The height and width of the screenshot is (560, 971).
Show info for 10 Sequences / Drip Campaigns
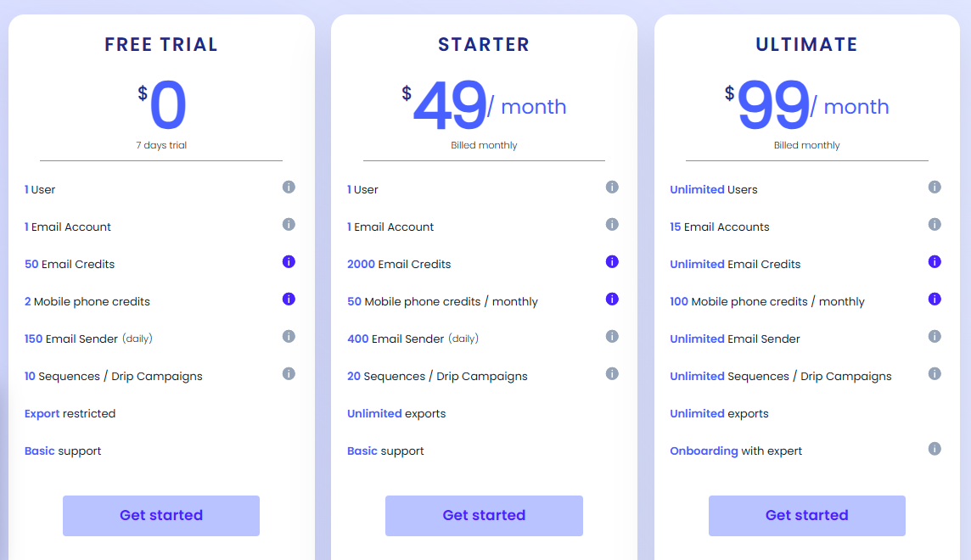pyautogui.click(x=289, y=373)
